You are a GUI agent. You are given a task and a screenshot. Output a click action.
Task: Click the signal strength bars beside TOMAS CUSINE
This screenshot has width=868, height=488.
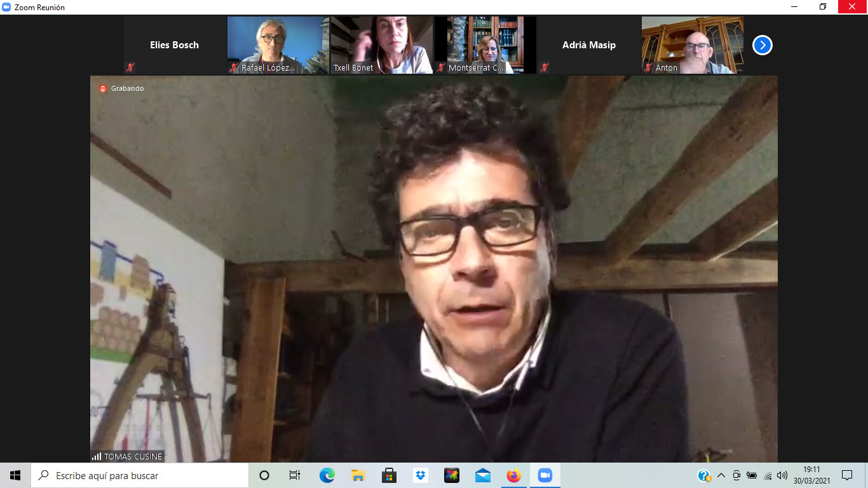[97, 456]
